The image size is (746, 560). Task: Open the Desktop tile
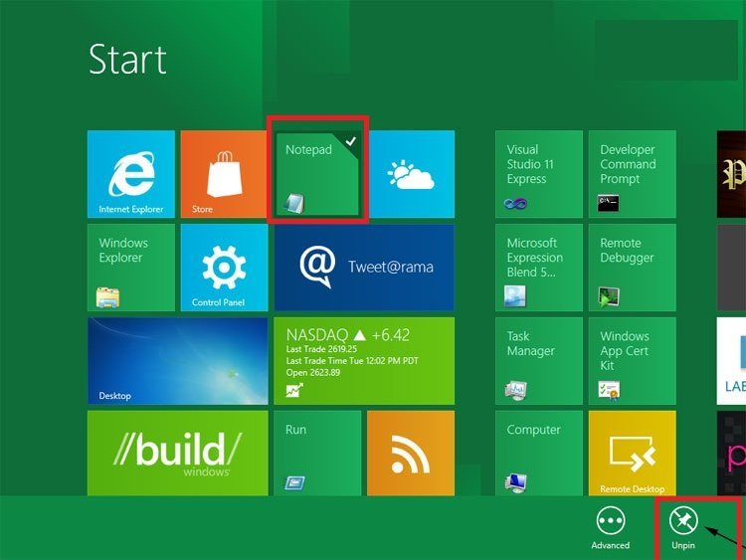(177, 361)
